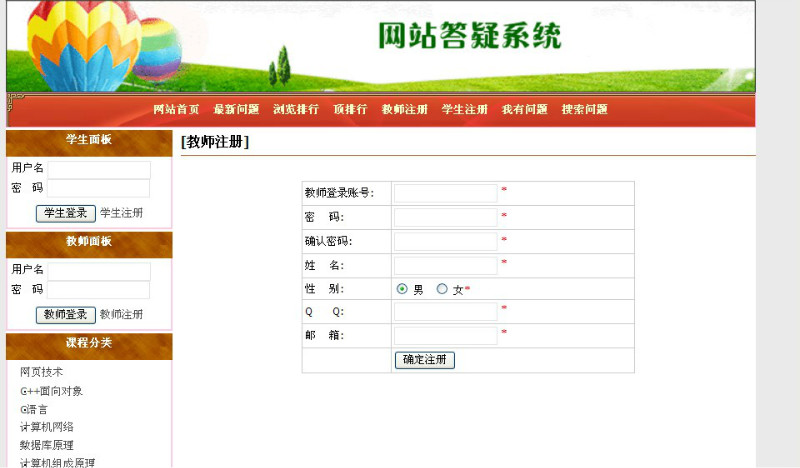
Task: Open the C语言 course category
Action: click(34, 409)
